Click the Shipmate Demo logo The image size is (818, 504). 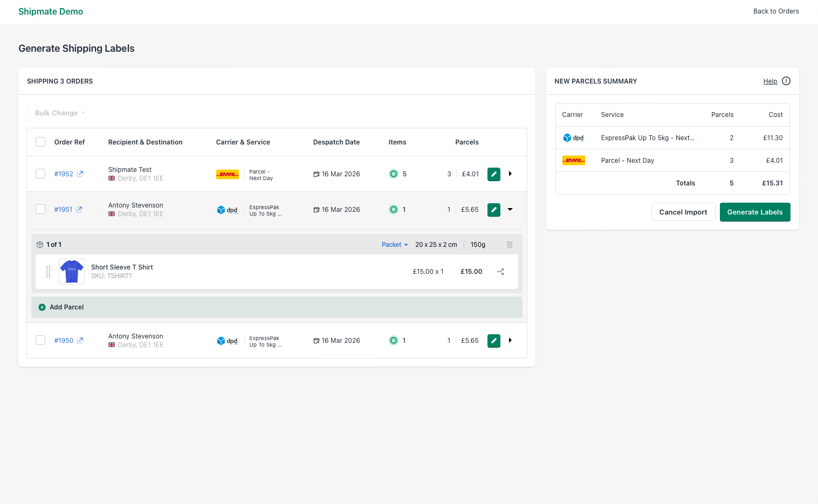click(51, 11)
